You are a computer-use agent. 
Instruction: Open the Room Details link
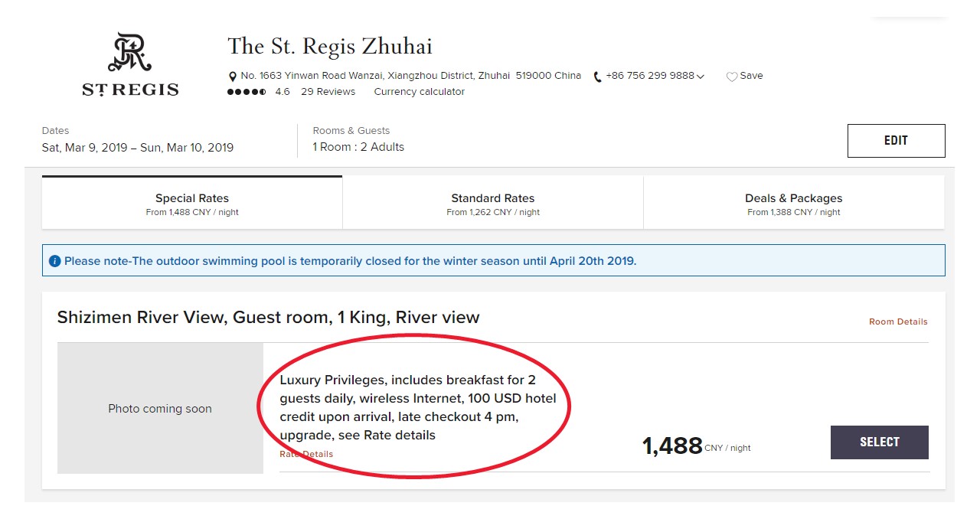[x=898, y=322]
